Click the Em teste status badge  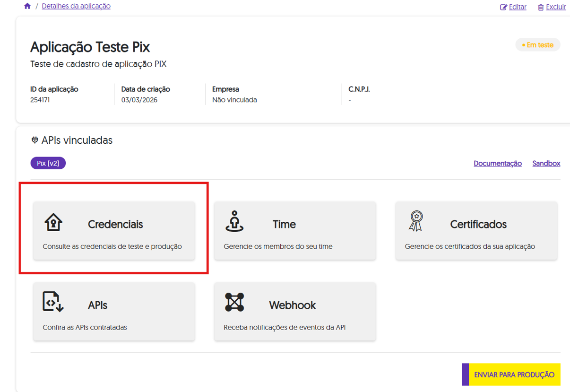[537, 45]
